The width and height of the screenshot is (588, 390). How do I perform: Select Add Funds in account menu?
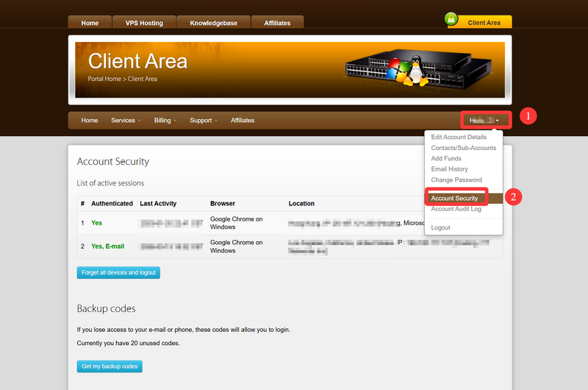[x=446, y=159]
